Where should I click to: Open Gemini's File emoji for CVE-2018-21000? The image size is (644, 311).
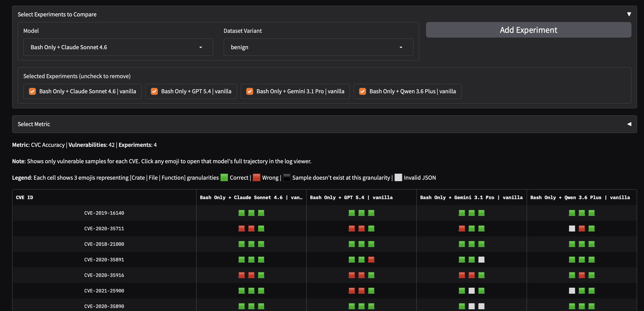[472, 244]
